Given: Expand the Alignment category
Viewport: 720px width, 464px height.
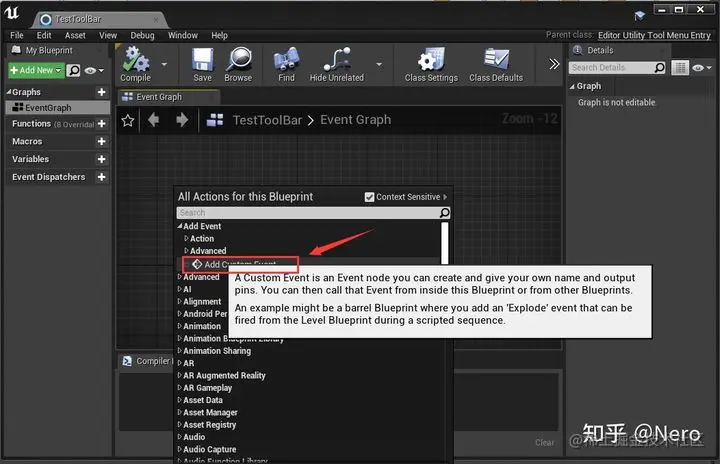Looking at the screenshot, I should coord(180,301).
